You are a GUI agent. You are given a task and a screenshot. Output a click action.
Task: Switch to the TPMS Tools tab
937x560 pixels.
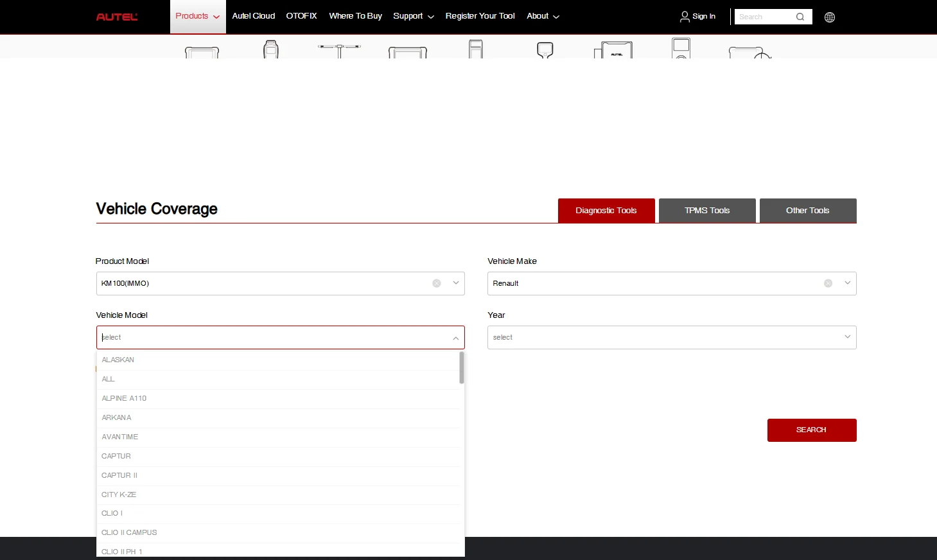[x=707, y=211]
